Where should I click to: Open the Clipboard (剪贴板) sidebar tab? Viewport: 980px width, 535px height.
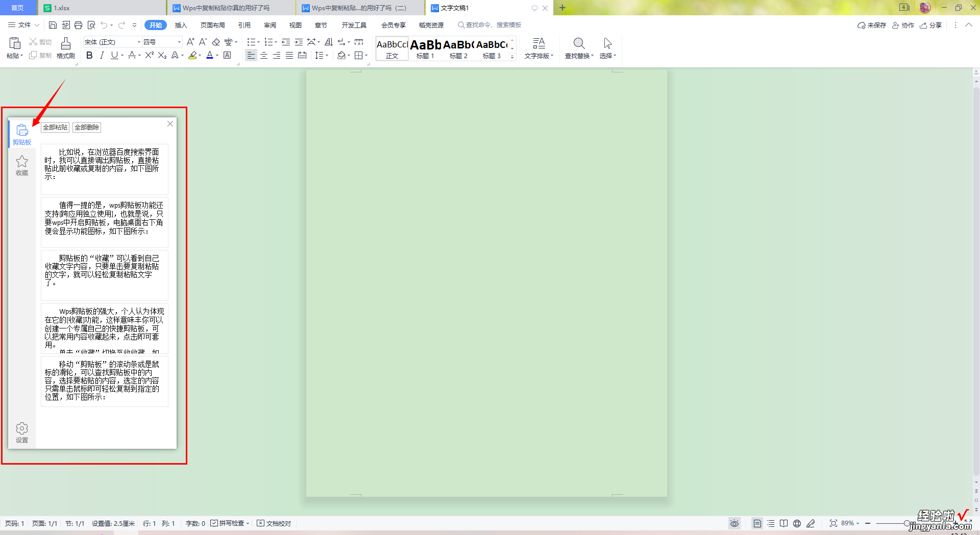pos(22,134)
